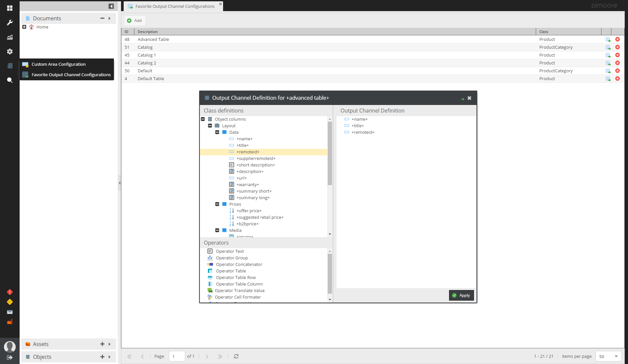Click the Add button
The image size is (628, 364).
point(134,20)
